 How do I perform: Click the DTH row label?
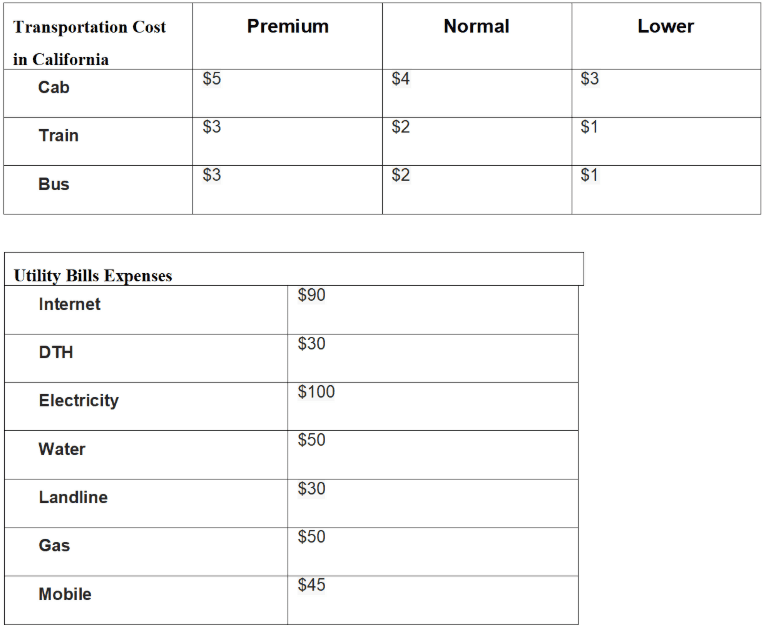pyautogui.click(x=56, y=352)
